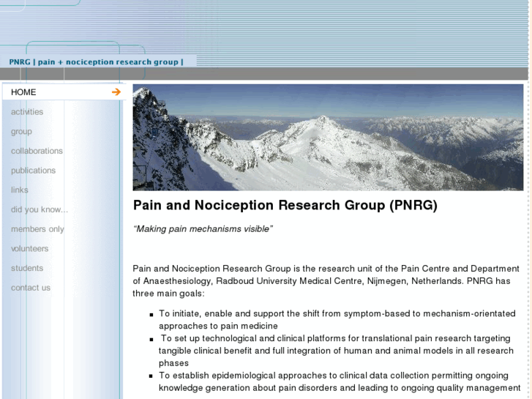Open the links page
Screen dimensions: 532x399
pos(19,190)
